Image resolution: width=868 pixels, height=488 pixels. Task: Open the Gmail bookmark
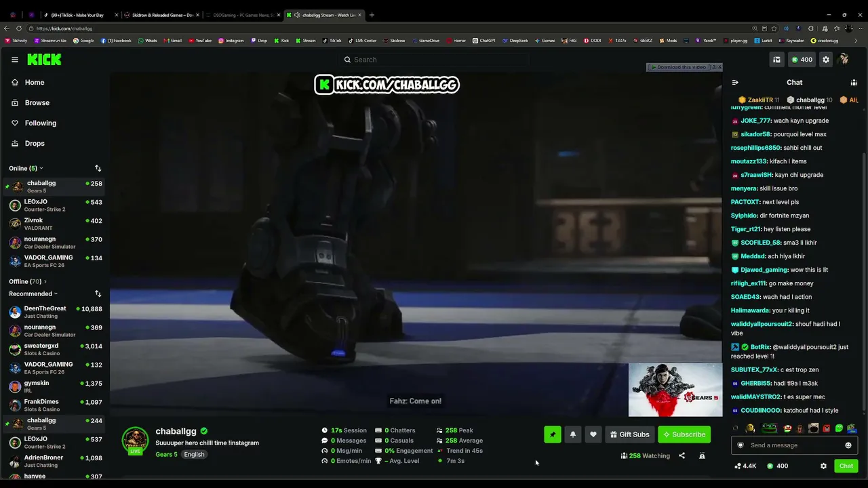(172, 41)
